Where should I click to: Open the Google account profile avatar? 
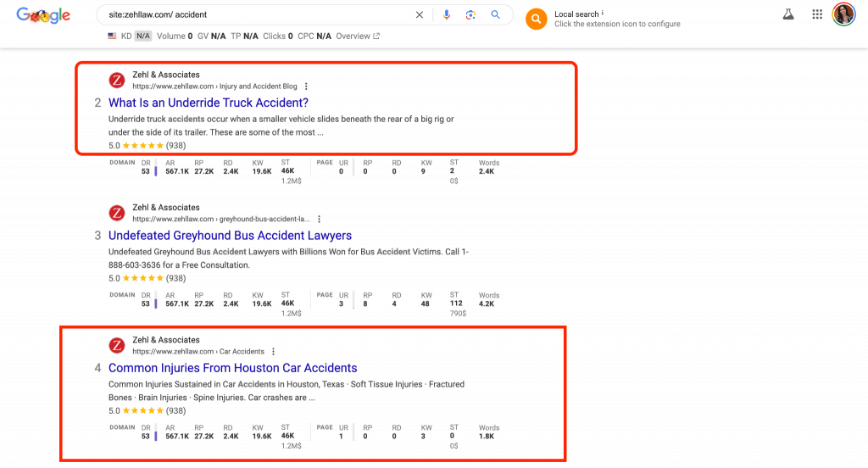843,14
